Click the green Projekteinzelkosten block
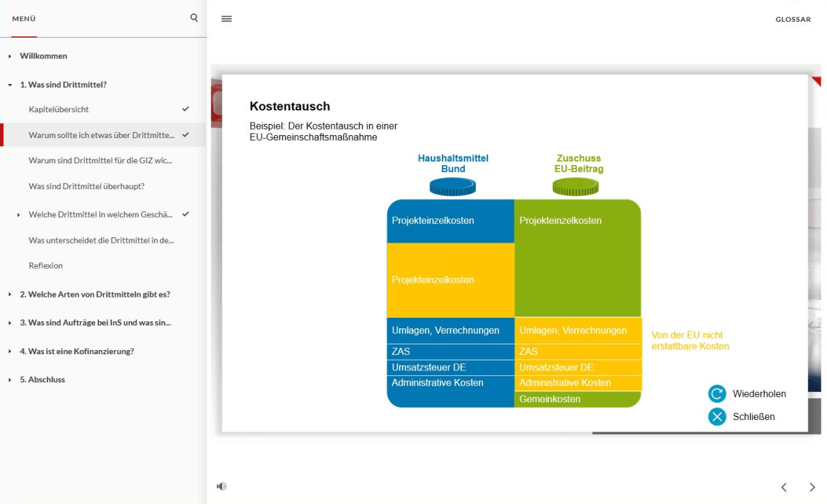827x504 pixels. [578, 258]
